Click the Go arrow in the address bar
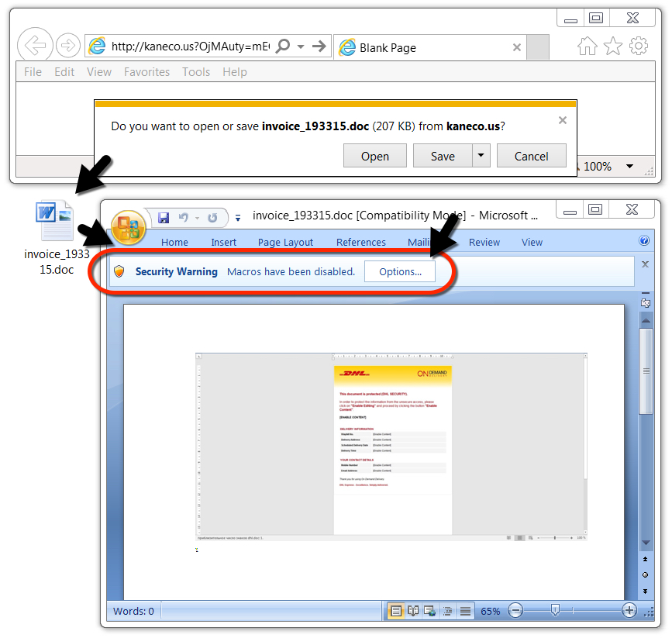Image resolution: width=672 pixels, height=638 pixels. click(319, 46)
